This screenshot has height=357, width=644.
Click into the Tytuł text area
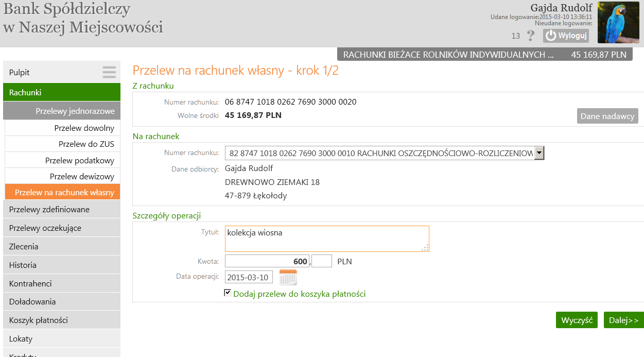327,239
